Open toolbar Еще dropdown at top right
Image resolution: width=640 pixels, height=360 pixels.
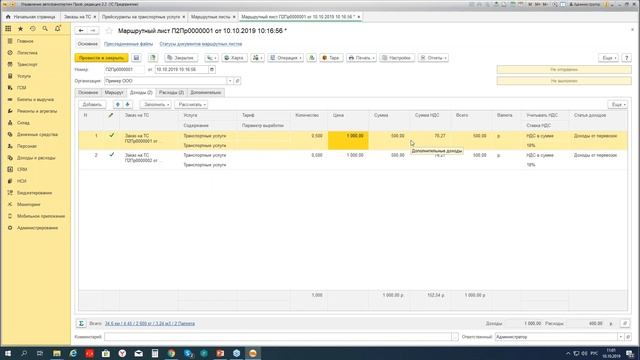click(608, 58)
